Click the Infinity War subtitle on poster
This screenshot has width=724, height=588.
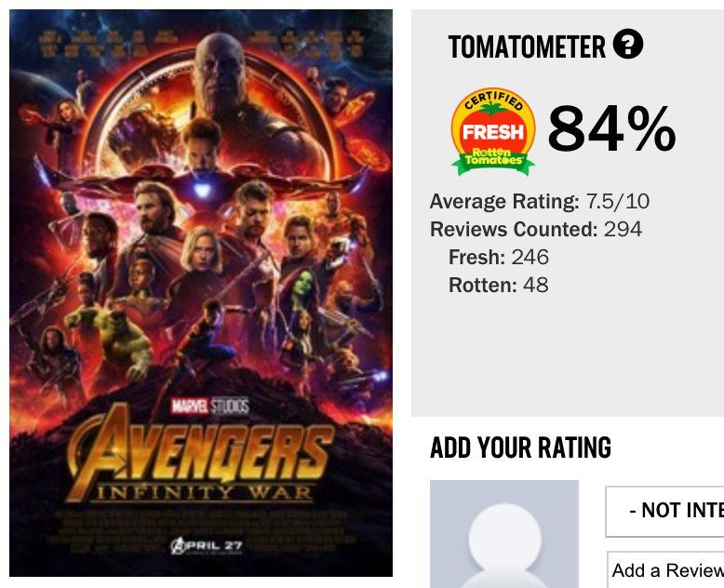click(203, 493)
